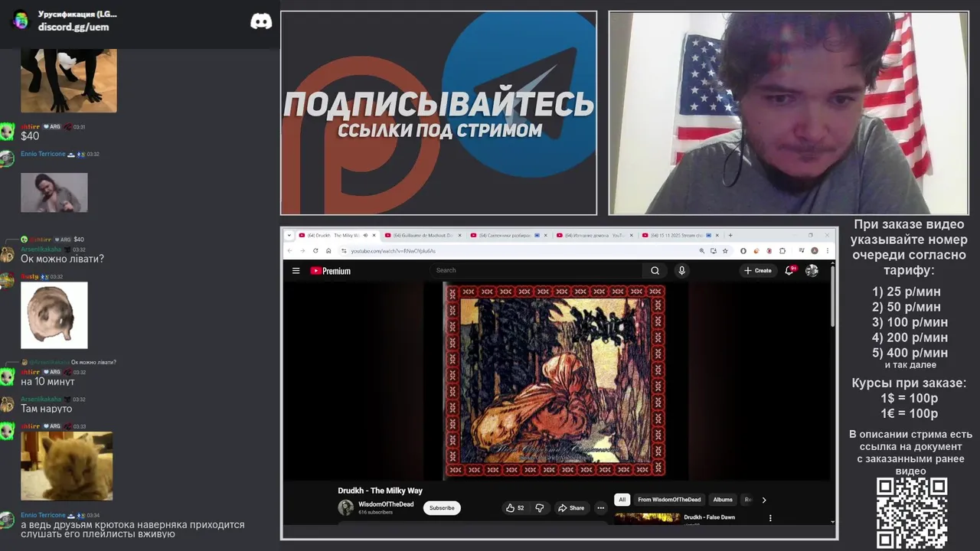Open the hamster image in the chat
The image size is (980, 551).
(x=54, y=315)
